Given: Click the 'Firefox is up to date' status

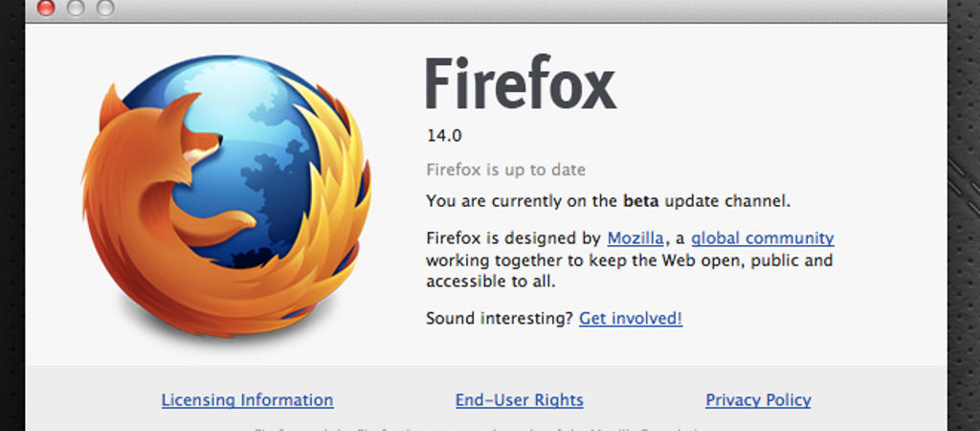Looking at the screenshot, I should pos(505,170).
